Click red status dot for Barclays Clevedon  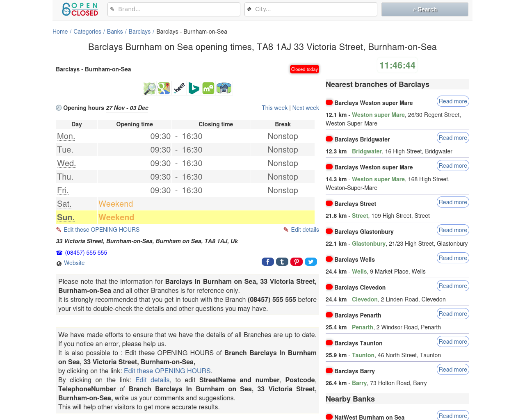[329, 287]
